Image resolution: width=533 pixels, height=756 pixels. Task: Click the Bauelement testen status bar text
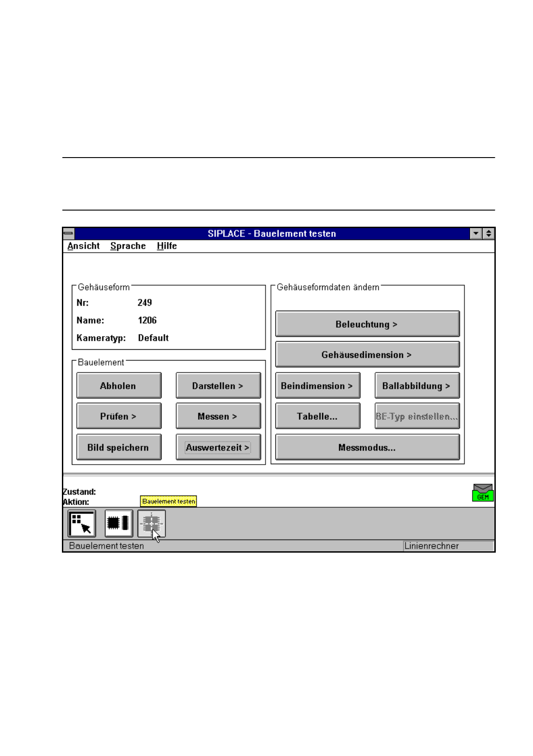point(106,546)
